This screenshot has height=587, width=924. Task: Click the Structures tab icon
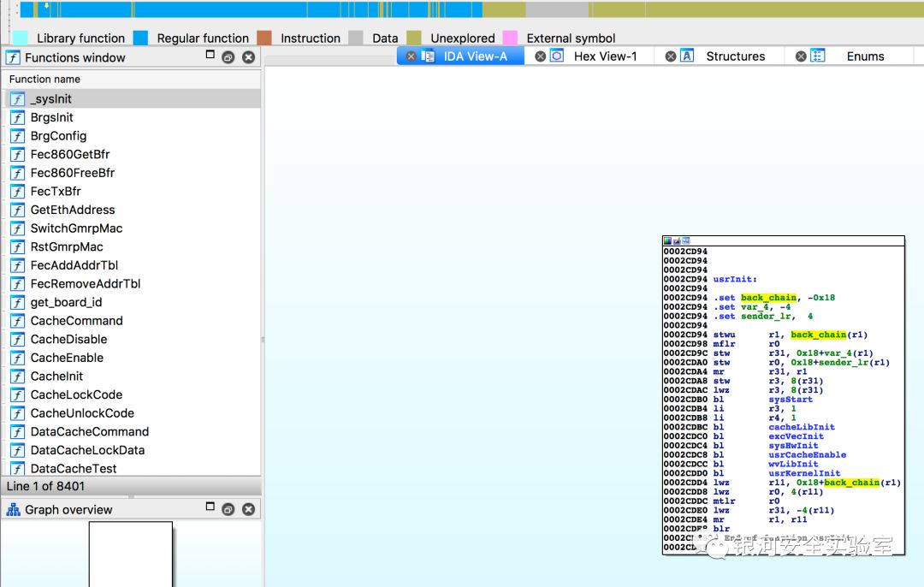[687, 56]
